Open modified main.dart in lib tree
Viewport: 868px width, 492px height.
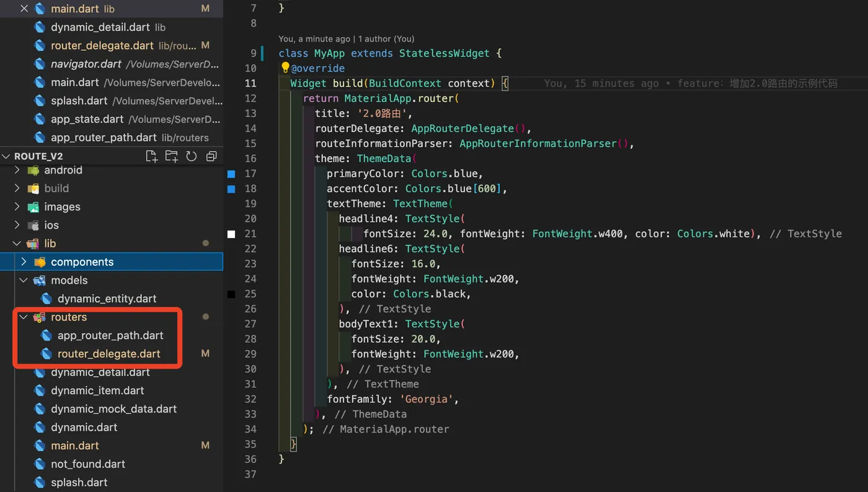pyautogui.click(x=75, y=446)
